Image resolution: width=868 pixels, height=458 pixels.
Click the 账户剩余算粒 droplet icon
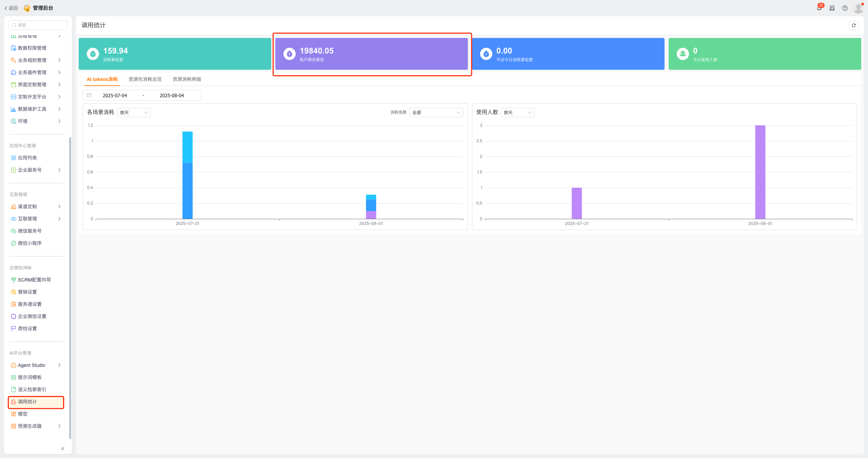[289, 54]
